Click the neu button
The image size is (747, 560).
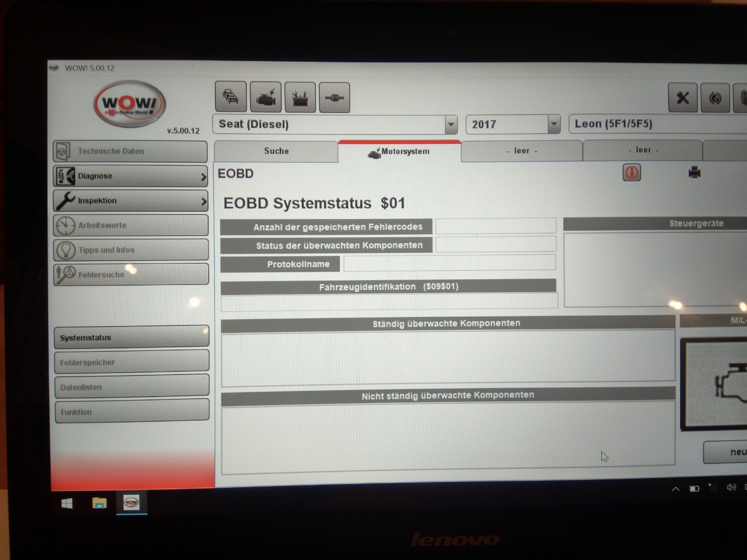725,452
